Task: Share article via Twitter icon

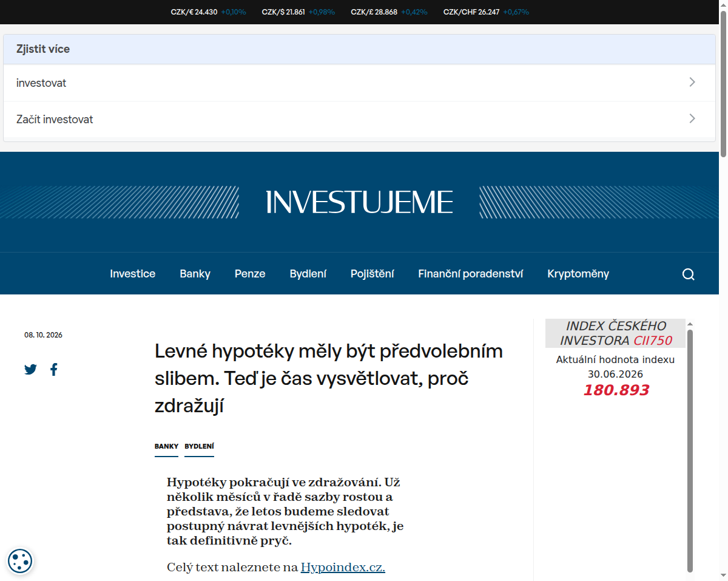Action: [31, 369]
